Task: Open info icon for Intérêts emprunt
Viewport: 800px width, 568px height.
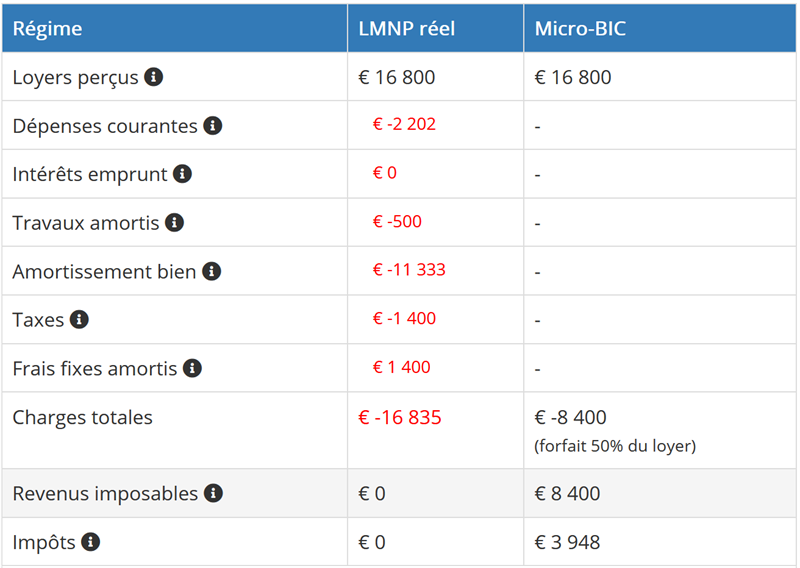Action: (x=182, y=174)
